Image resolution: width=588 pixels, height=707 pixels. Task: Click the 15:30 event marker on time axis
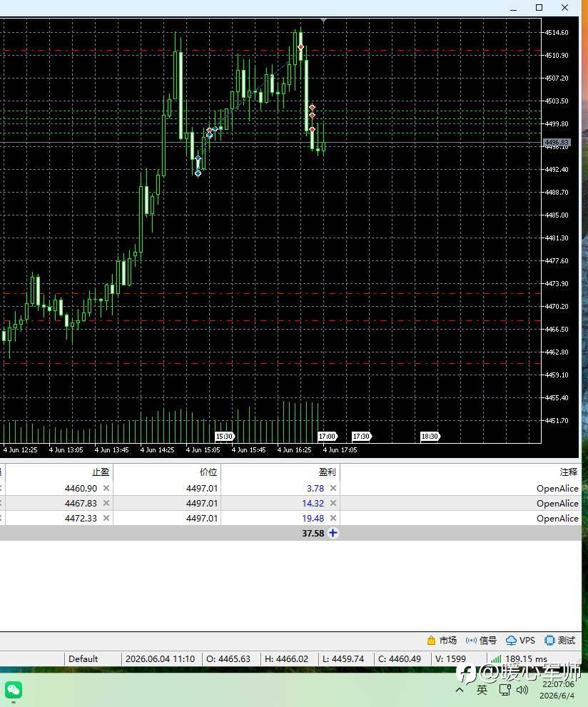[x=225, y=437]
